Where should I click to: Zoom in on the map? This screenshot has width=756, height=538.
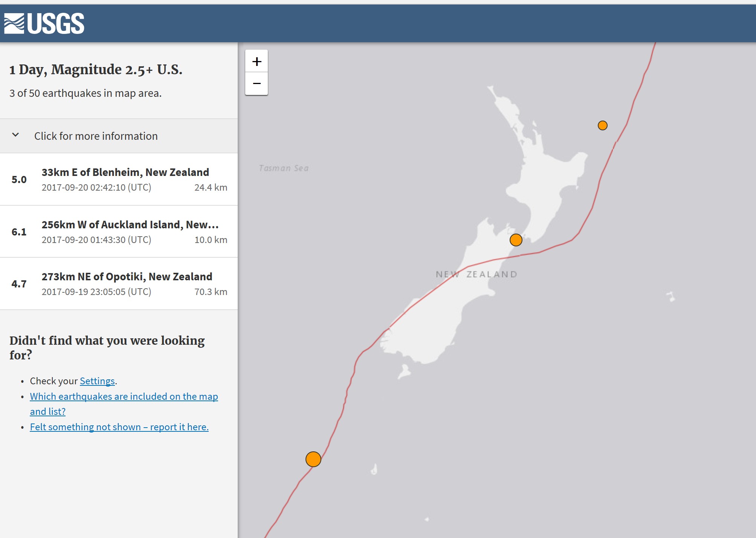tap(257, 61)
